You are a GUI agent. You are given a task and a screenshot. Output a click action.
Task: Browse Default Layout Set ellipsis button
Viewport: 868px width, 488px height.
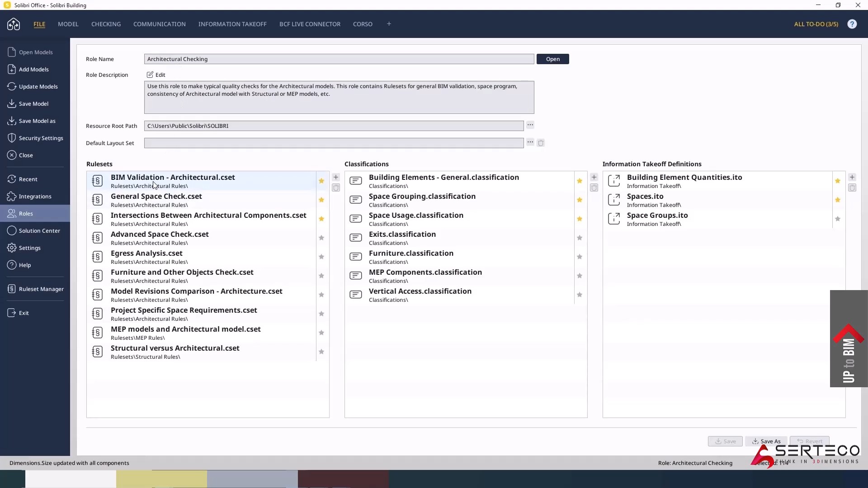[x=530, y=142]
